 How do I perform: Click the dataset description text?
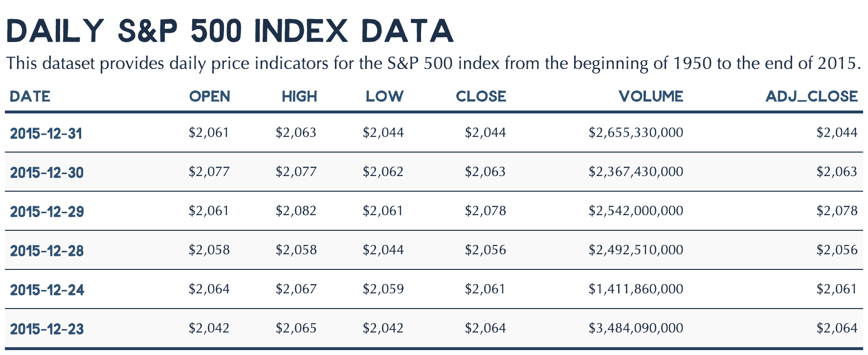click(433, 63)
